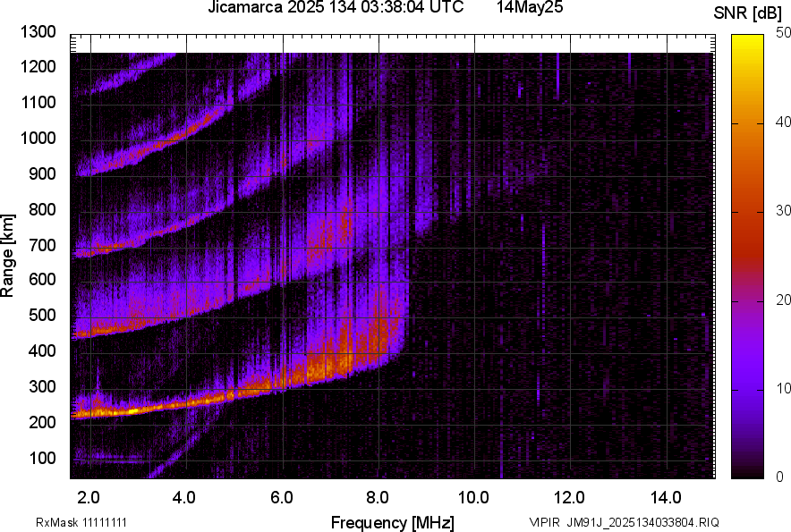Click the 2.0 frequency tick label
This screenshot has height=532, width=791.
[89, 498]
